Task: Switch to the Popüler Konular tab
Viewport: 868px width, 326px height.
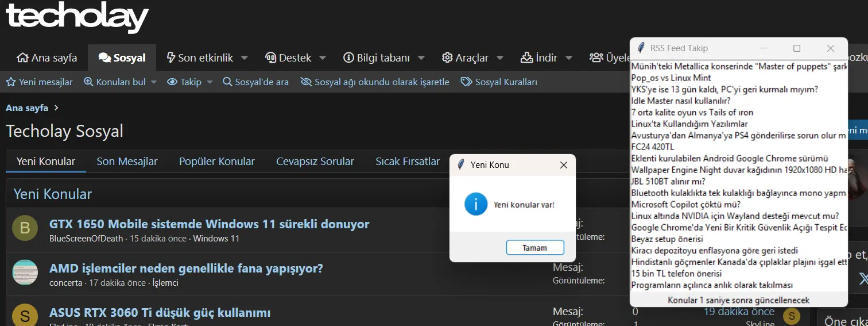Action: coord(216,161)
